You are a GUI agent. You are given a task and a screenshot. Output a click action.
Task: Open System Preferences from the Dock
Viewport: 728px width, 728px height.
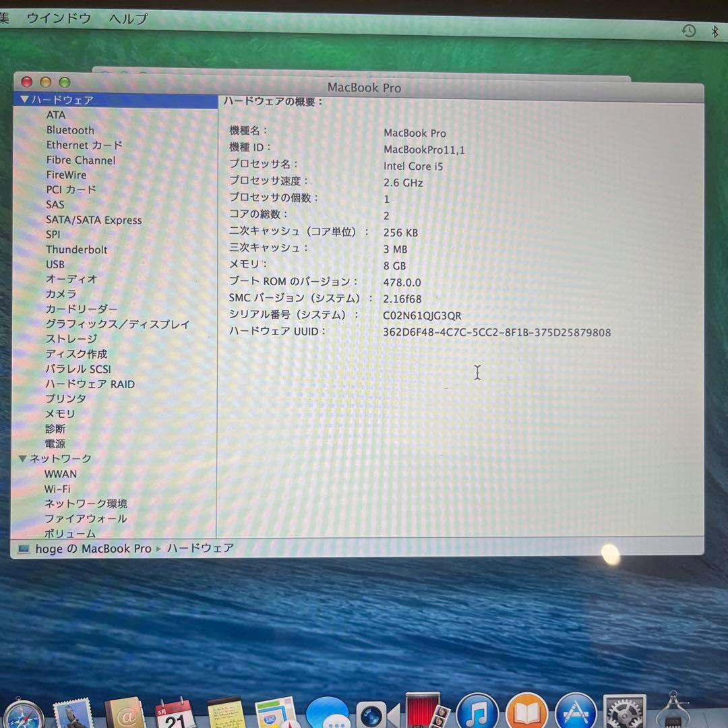click(x=624, y=711)
